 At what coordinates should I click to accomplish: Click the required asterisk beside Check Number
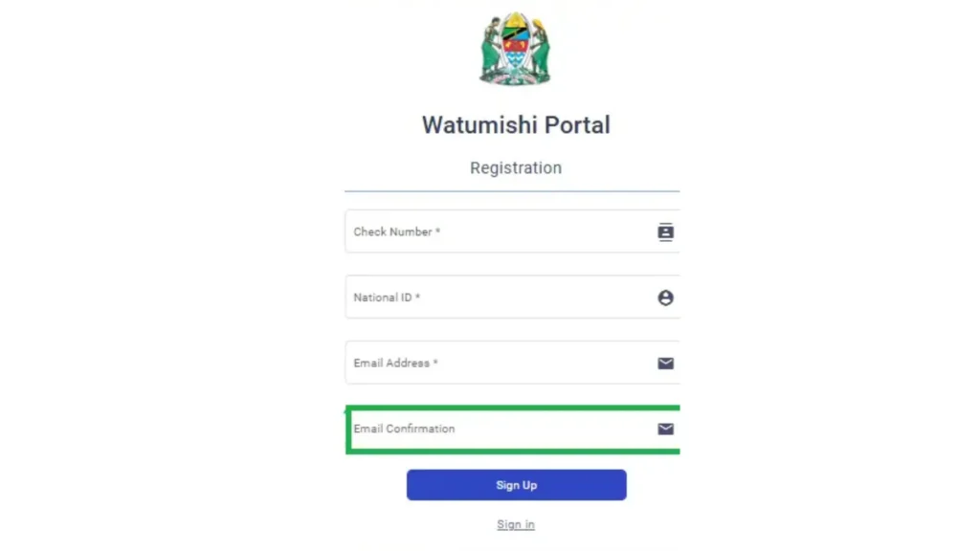437,231
